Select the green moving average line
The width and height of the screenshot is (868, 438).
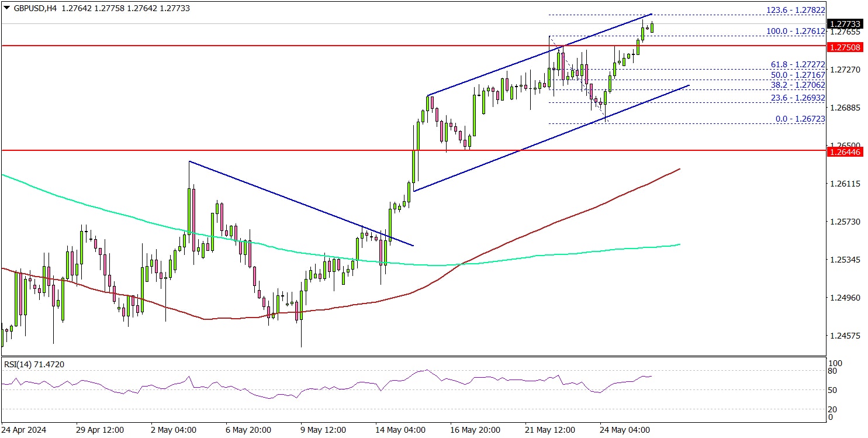click(x=117, y=214)
